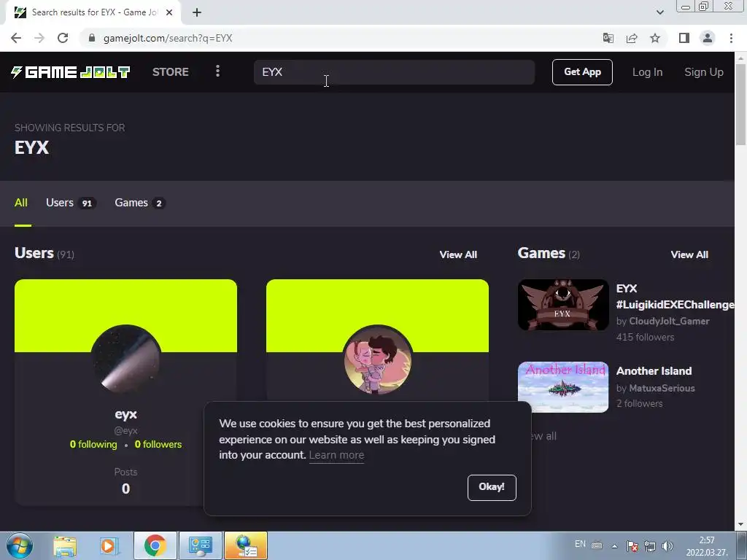Focus the EYX search input field

pyautogui.click(x=394, y=72)
